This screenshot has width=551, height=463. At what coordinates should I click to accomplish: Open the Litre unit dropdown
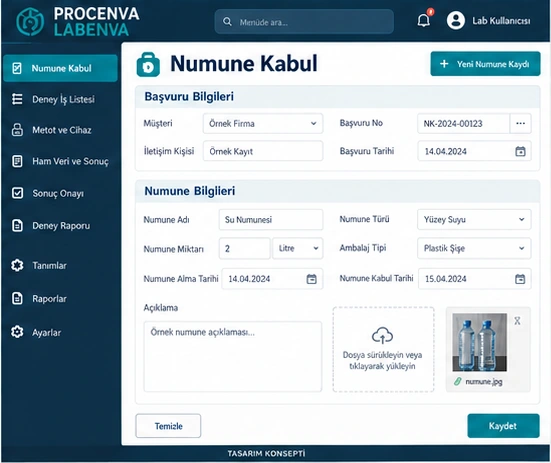pos(298,248)
